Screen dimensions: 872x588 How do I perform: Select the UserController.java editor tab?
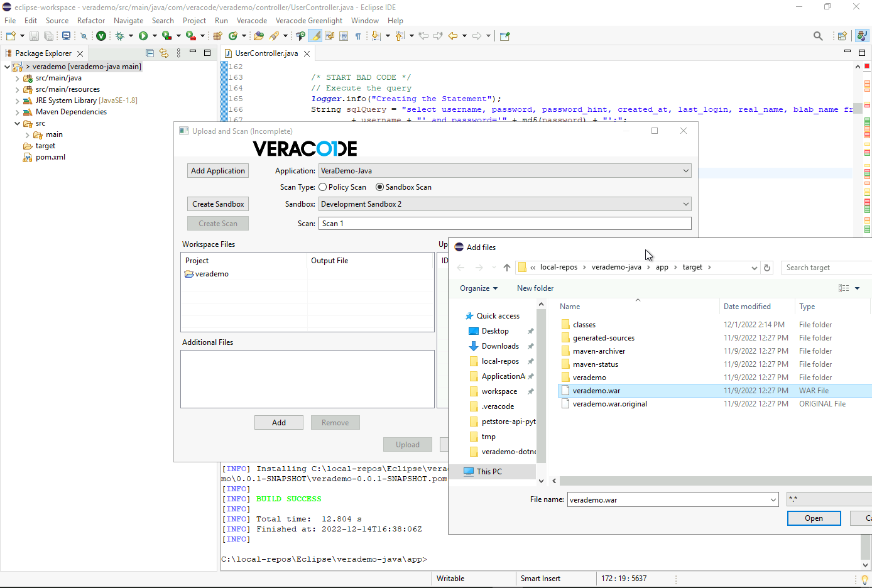point(266,53)
